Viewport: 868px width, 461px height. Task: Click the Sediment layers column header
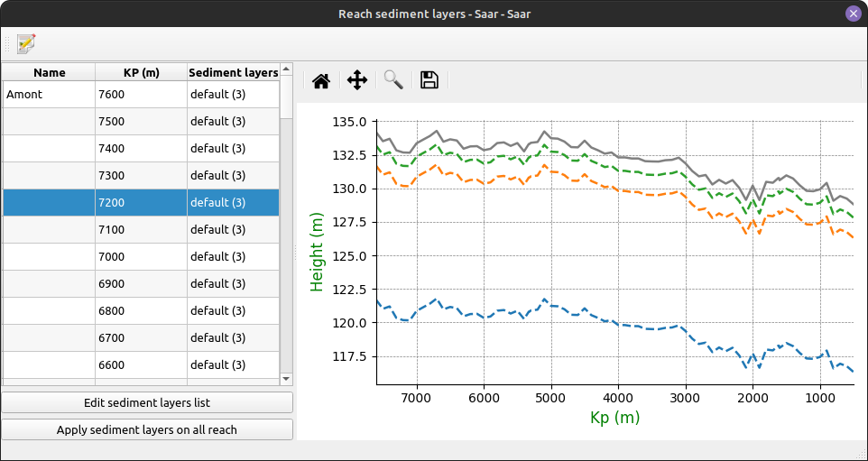233,72
